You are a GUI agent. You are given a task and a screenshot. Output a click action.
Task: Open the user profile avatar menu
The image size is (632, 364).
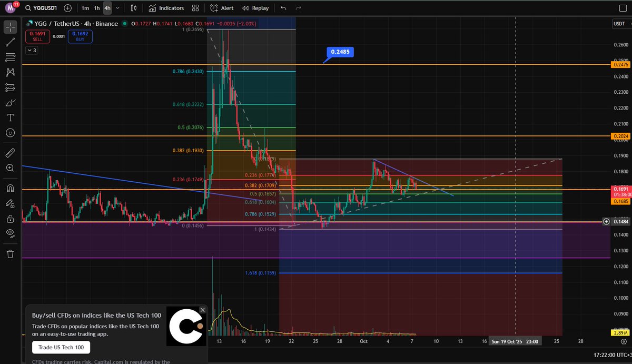tap(10, 8)
